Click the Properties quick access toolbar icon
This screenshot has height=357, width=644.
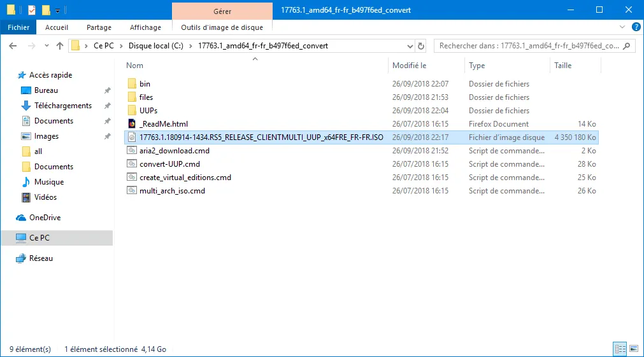pos(32,10)
